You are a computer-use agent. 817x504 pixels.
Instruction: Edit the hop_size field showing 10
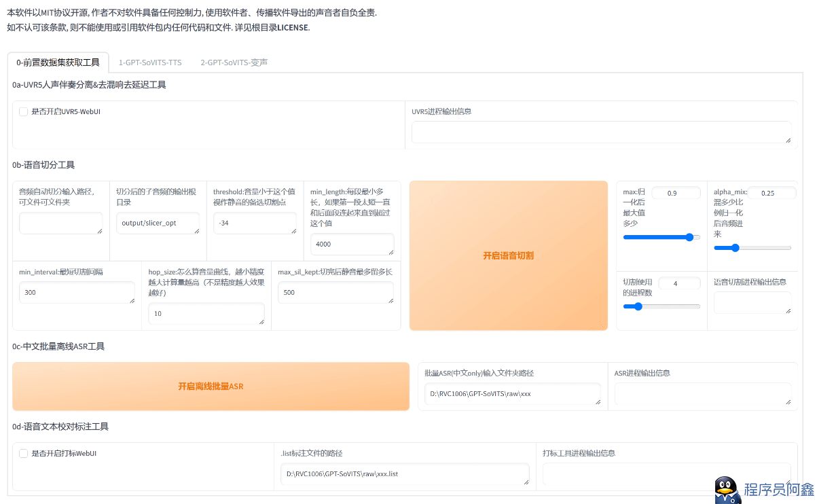(x=206, y=314)
